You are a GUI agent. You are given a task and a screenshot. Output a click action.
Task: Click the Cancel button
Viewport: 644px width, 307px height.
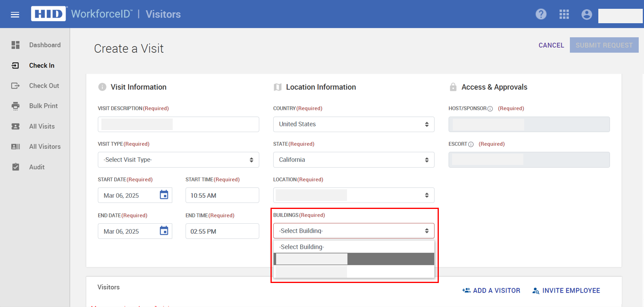pos(551,45)
